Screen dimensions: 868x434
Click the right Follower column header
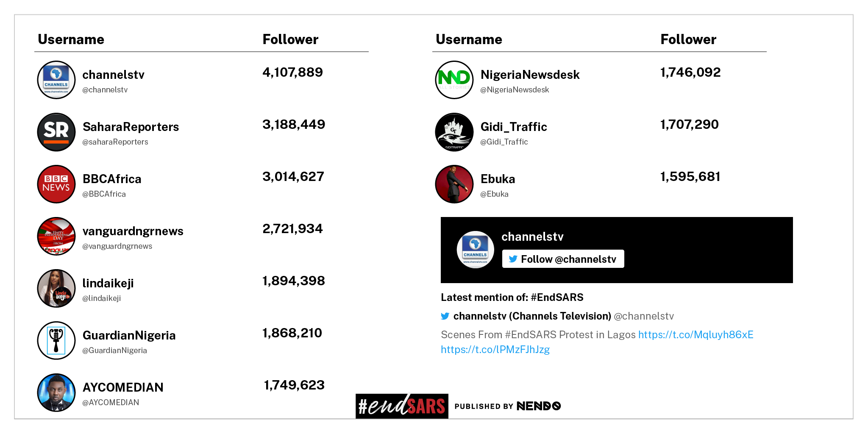(688, 39)
